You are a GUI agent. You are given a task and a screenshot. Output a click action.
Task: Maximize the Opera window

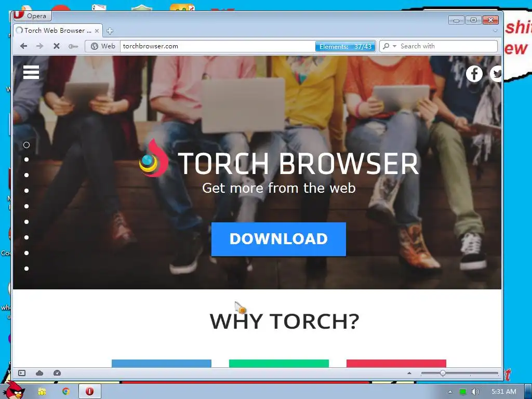pos(474,20)
